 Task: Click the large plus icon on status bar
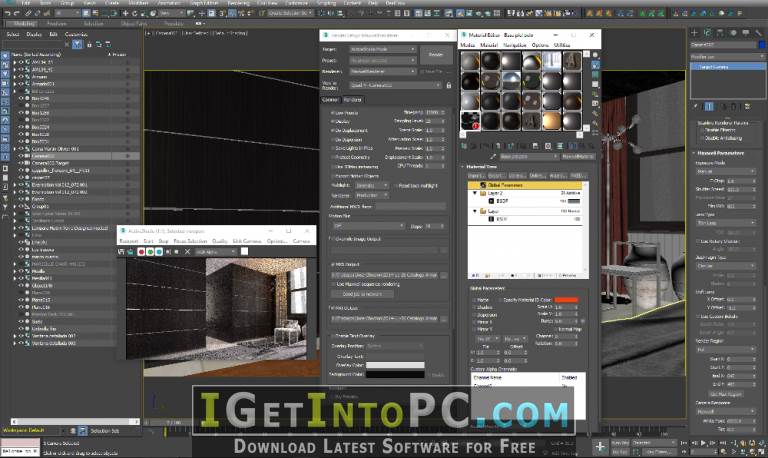(600, 446)
